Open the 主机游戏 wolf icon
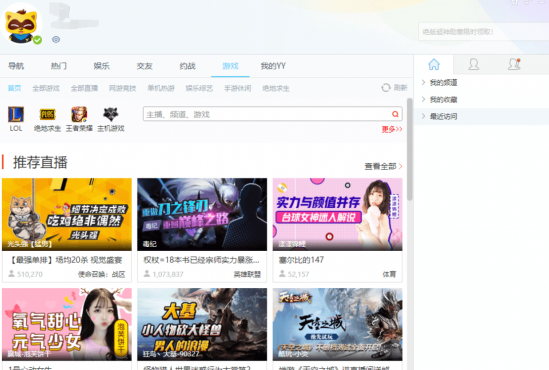Viewport: 549px width, 370px height. [111, 114]
